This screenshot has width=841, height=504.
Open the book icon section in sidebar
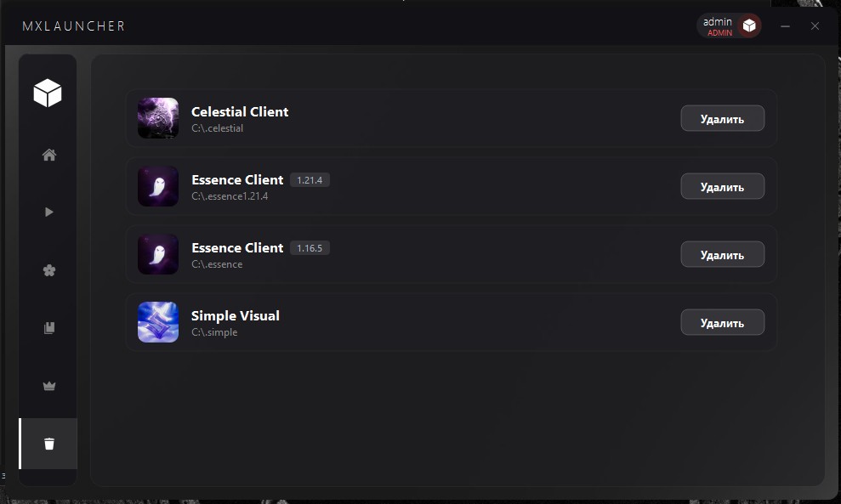click(x=49, y=328)
